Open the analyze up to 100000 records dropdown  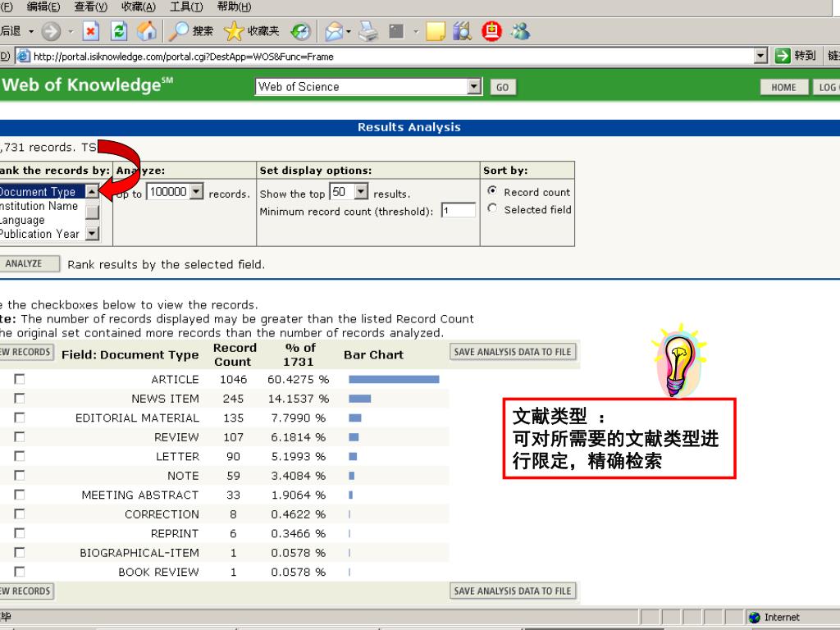click(197, 191)
